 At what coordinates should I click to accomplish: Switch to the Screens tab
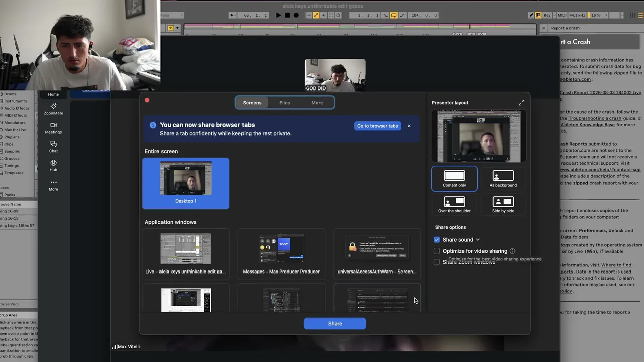[252, 103]
